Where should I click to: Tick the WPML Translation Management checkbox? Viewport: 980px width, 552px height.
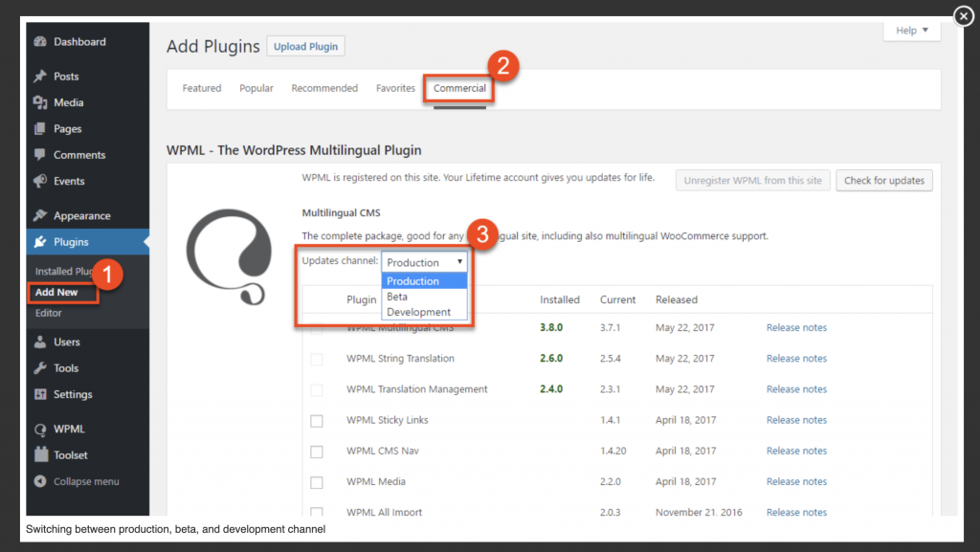click(x=317, y=389)
